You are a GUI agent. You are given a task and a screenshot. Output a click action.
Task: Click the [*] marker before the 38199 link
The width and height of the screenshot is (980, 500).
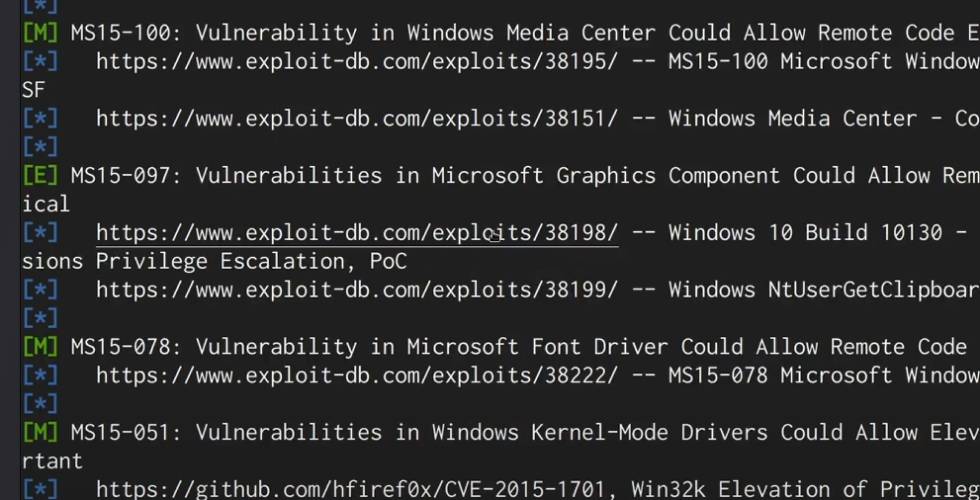tap(40, 291)
